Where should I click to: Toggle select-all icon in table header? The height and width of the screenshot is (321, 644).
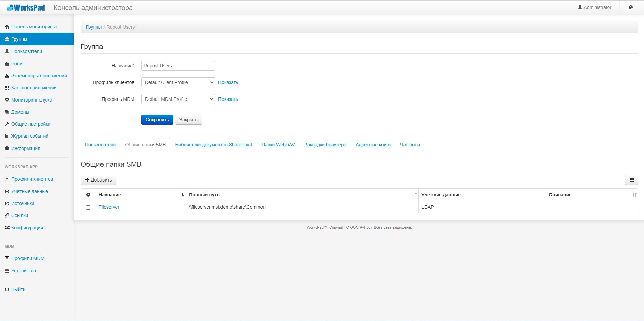click(x=88, y=195)
